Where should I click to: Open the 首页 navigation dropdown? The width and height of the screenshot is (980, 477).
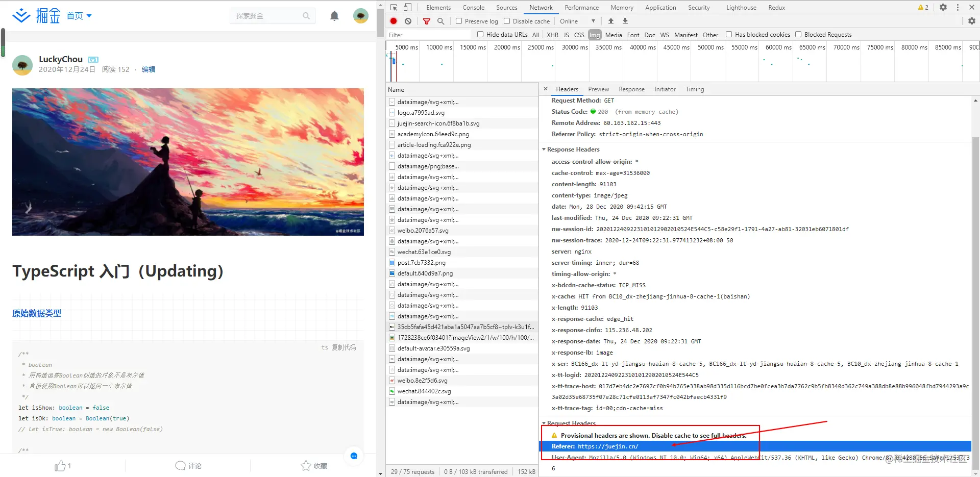click(x=79, y=16)
